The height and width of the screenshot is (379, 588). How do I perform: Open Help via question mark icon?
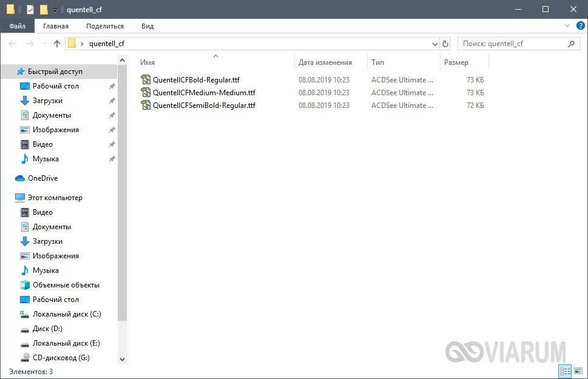(580, 26)
